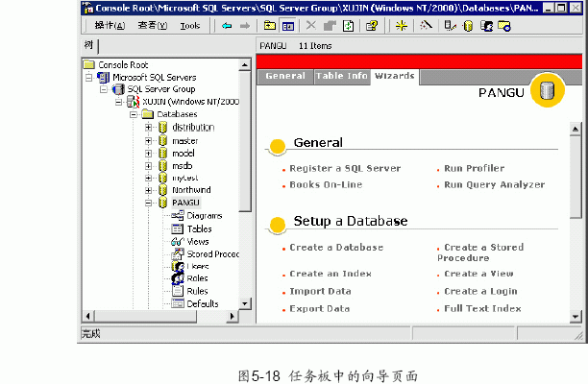The height and width of the screenshot is (384, 588).
Task: Click the Create a Login link
Action: [480, 292]
